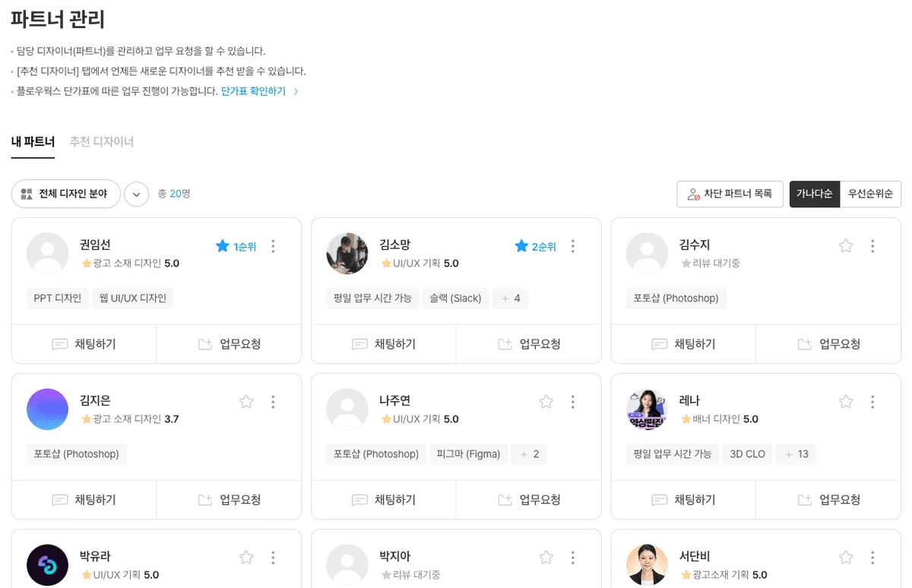Expand the + 4 hidden tags for 김소망
The image size is (912, 588).
pyautogui.click(x=510, y=299)
